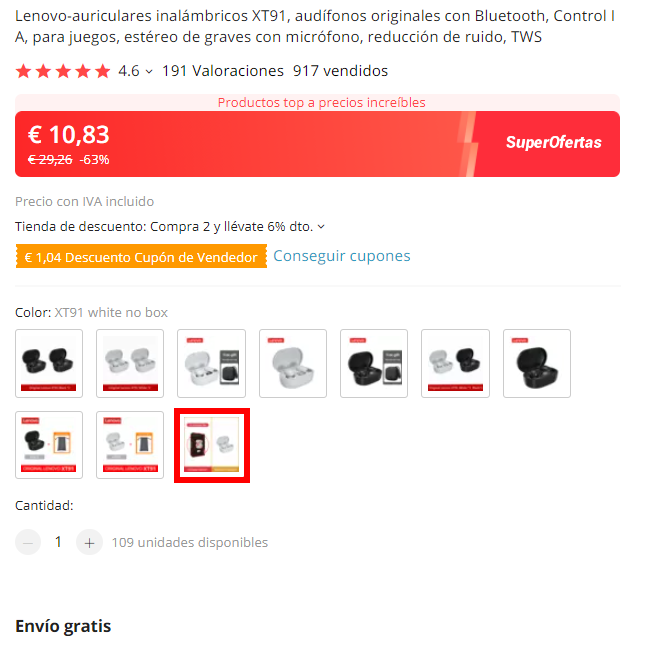Click the SuperOfertas banner label
This screenshot has width=653, height=650.
coord(553,142)
